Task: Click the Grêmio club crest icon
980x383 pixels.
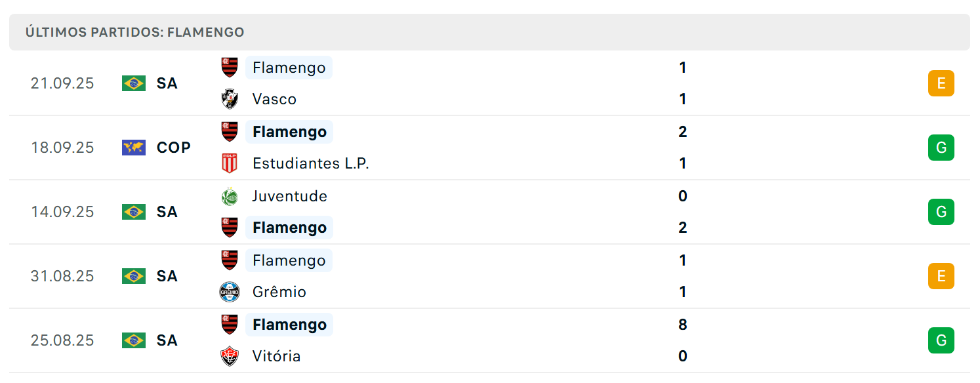Action: point(230,292)
